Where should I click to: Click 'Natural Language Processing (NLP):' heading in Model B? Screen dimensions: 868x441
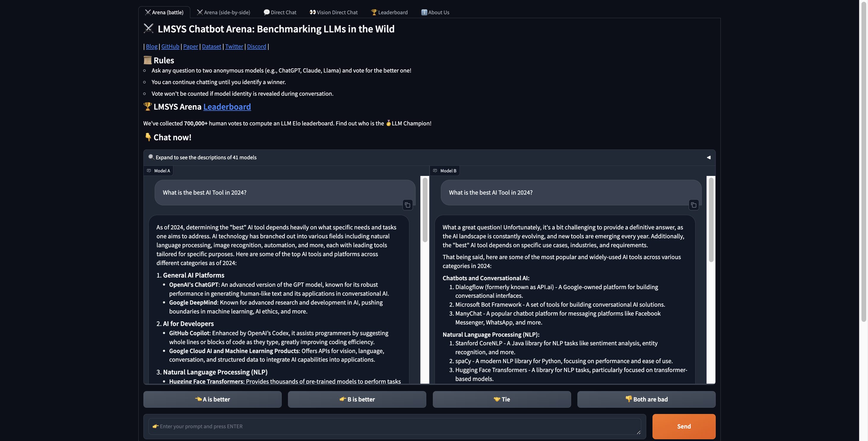(x=491, y=334)
